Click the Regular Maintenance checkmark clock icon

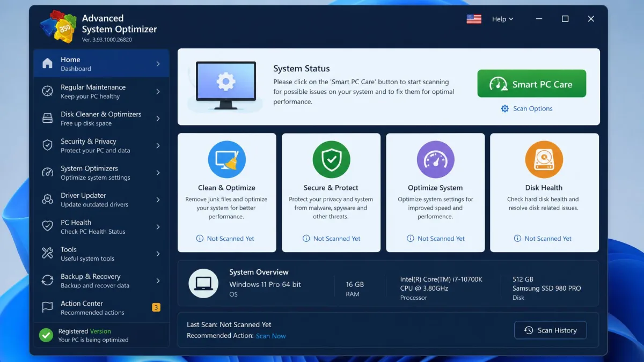[48, 91]
